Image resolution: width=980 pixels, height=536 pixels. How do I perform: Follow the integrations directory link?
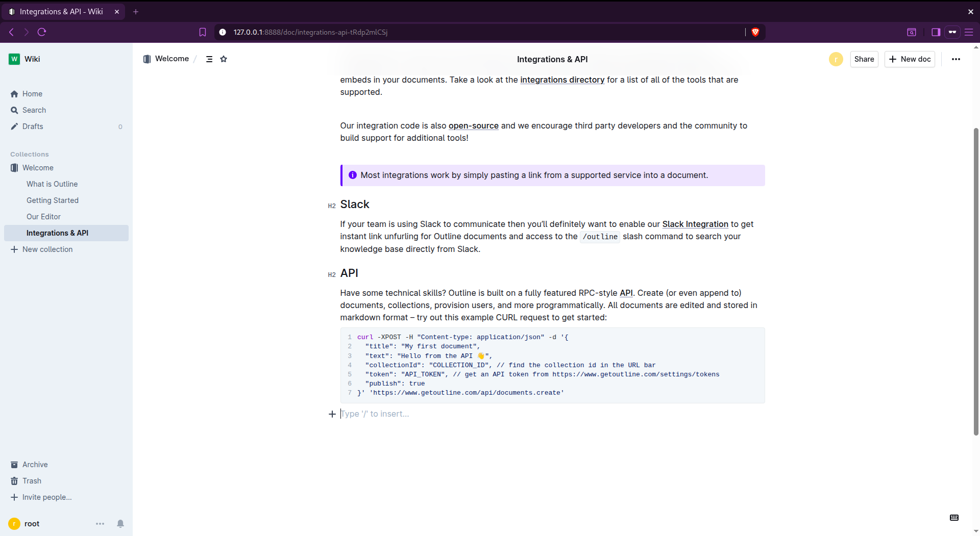pyautogui.click(x=562, y=80)
